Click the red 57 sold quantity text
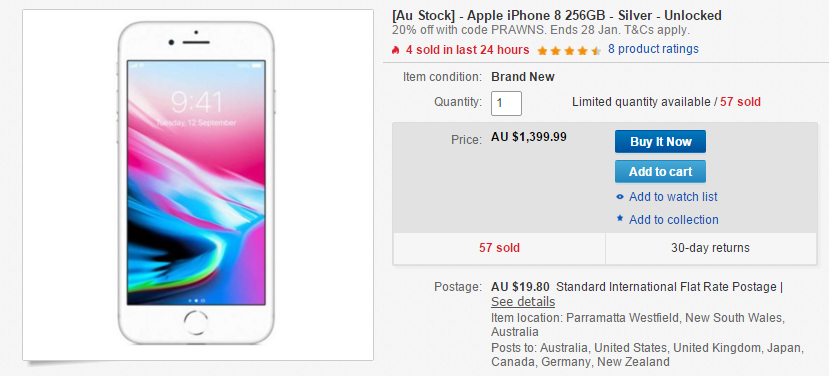 coord(740,102)
